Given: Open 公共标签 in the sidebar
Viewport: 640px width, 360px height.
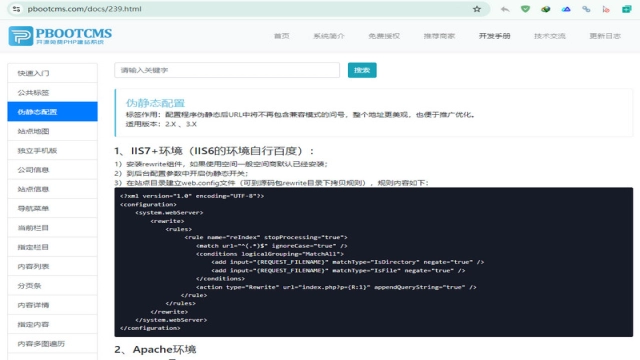Looking at the screenshot, I should pyautogui.click(x=53, y=93).
